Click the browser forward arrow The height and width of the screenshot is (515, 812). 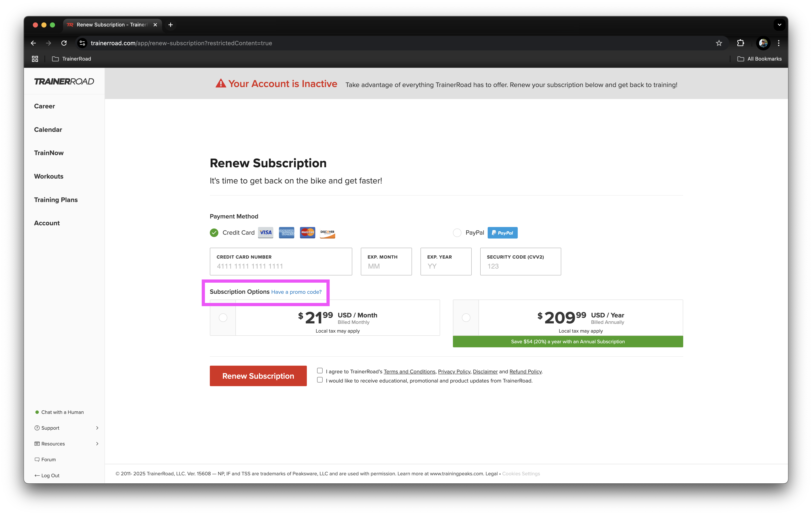coord(49,43)
